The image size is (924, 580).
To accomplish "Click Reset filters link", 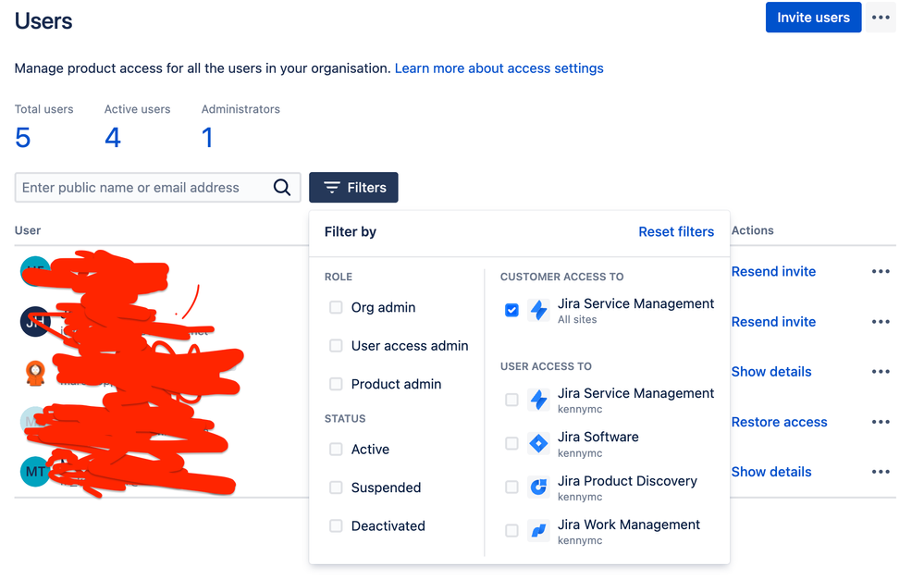I will [x=676, y=231].
